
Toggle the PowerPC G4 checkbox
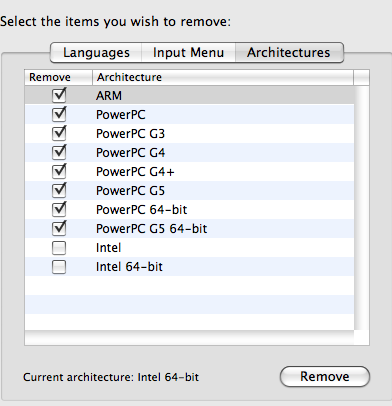point(59,153)
